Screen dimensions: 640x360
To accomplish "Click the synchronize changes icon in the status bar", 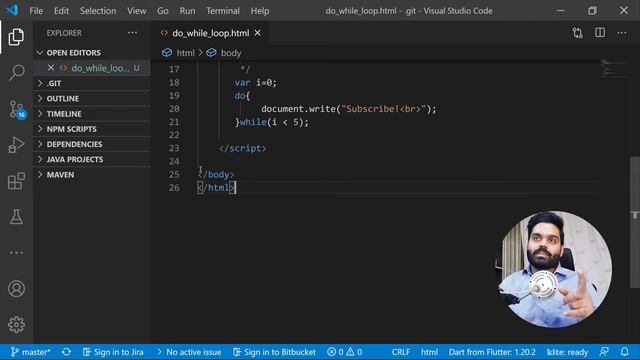I will point(66,352).
